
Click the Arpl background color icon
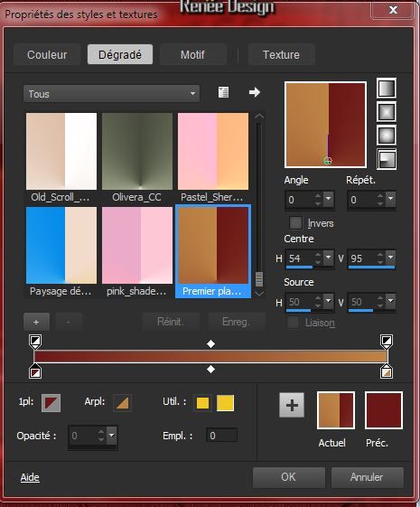pyautogui.click(x=123, y=403)
